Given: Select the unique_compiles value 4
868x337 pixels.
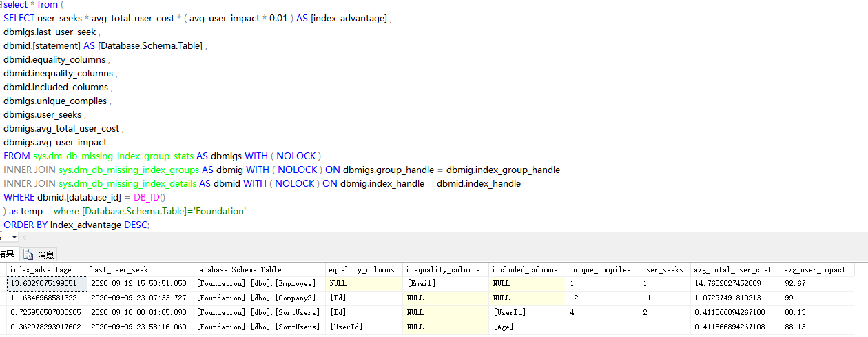Looking at the screenshot, I should [602, 312].
